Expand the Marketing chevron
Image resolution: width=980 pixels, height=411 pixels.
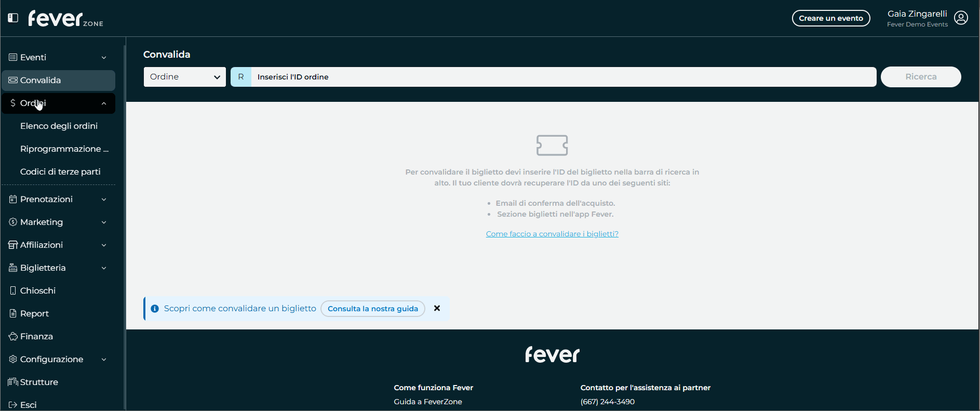click(x=104, y=222)
